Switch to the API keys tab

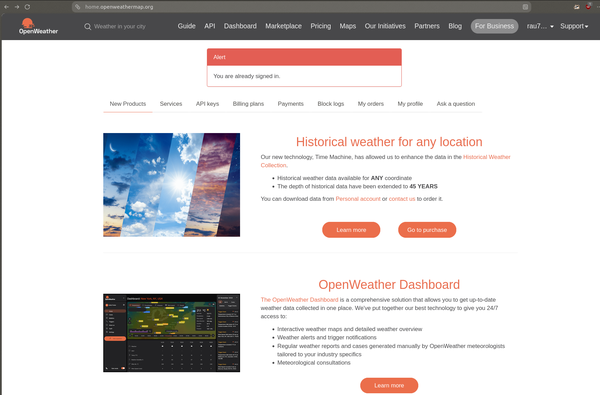pos(207,104)
